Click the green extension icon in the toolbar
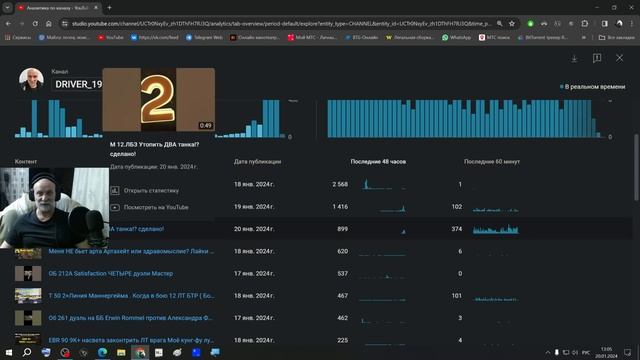Screen dimensions: 640x360 click(x=530, y=24)
